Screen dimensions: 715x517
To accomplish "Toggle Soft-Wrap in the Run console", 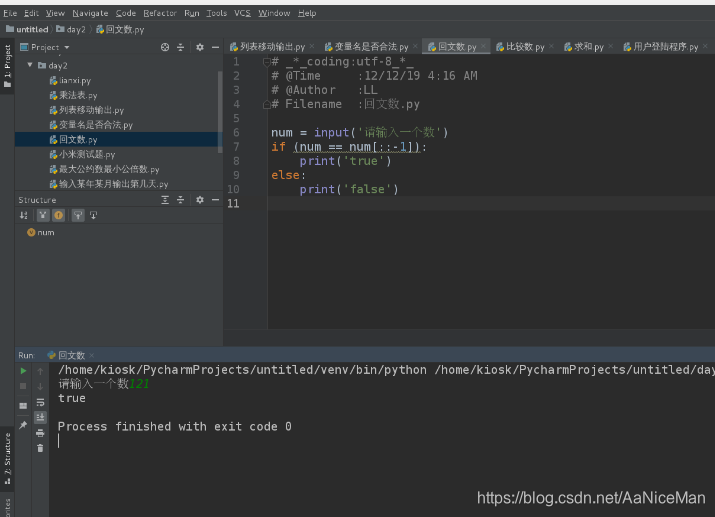I will click(x=40, y=402).
